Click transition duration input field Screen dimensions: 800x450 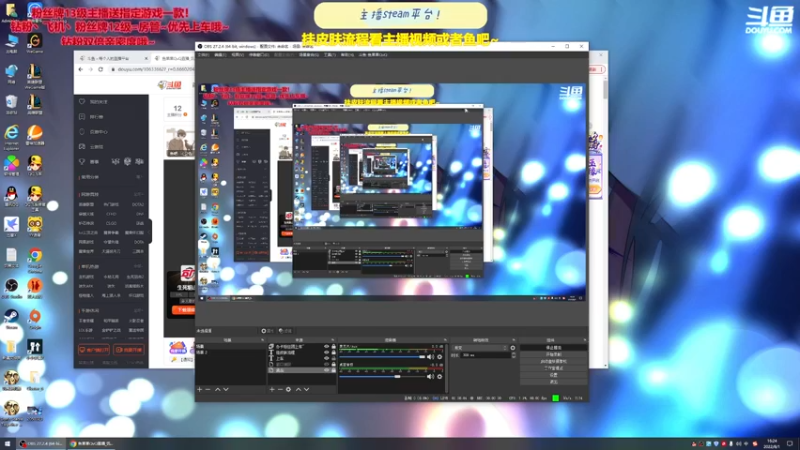(486, 355)
